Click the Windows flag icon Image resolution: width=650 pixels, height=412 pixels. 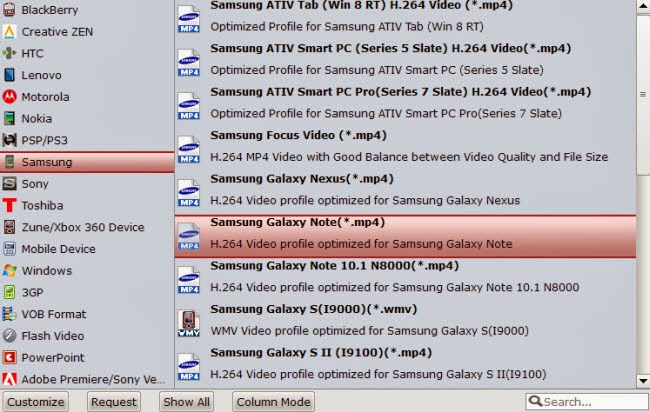coord(9,270)
